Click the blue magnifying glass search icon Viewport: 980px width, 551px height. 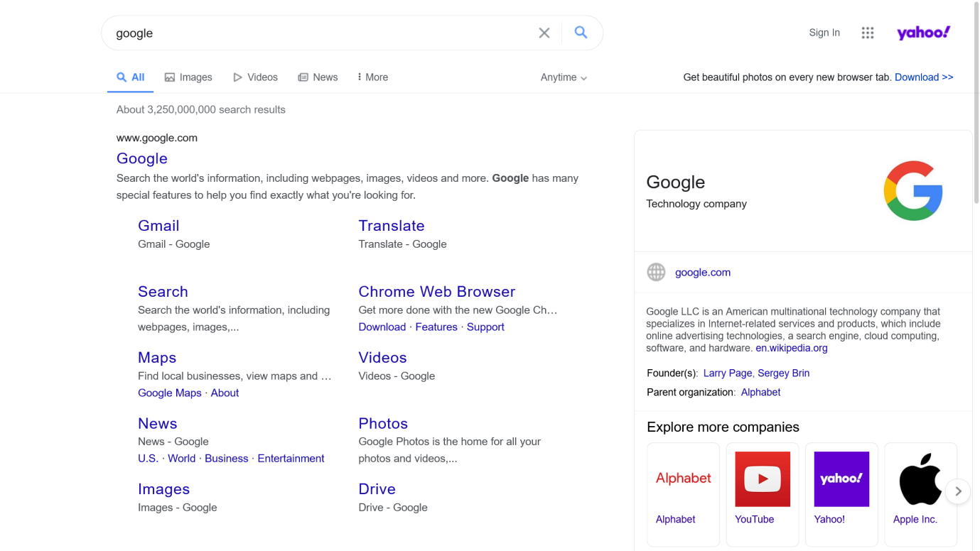[x=581, y=33]
